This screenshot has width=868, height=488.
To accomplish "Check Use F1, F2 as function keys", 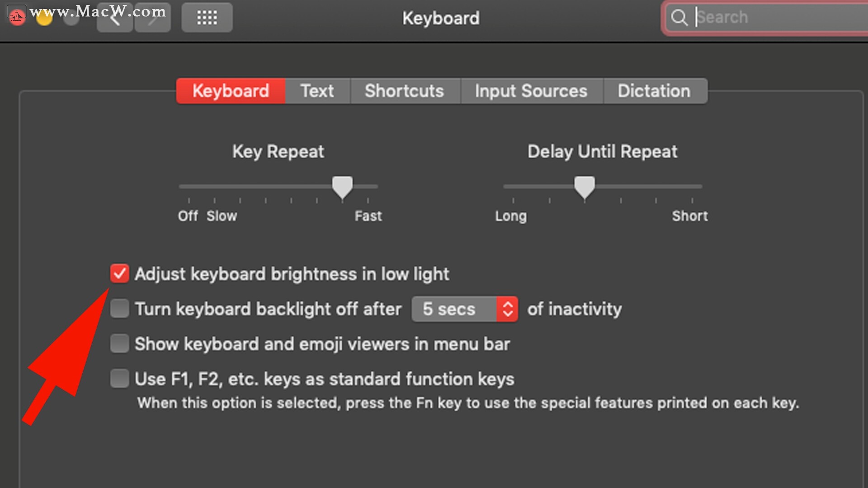I will point(120,379).
